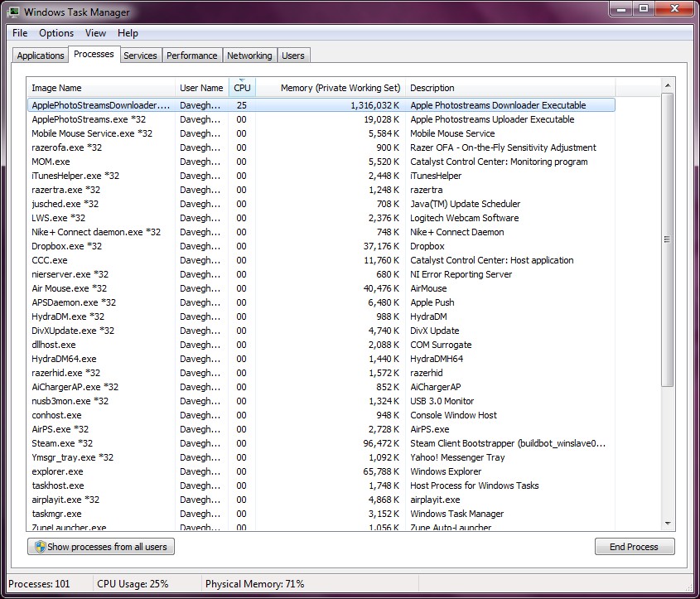
Task: Select explorer.exe process
Action: click(321, 471)
